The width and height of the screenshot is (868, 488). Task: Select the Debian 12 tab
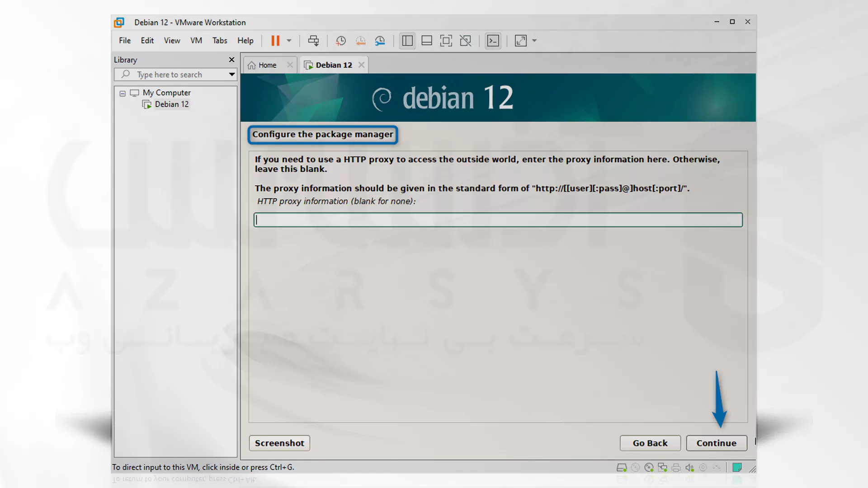tap(334, 64)
